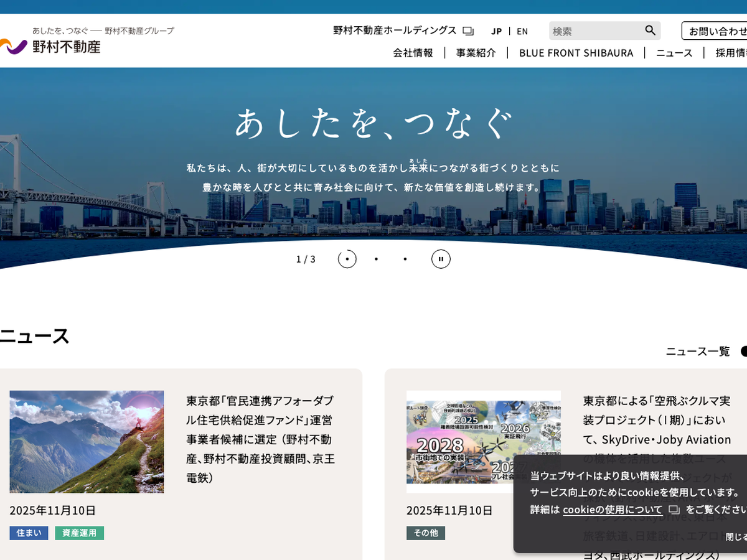Open the ニュース navigation item
Viewport: 747px width, 560px height.
coord(674,53)
